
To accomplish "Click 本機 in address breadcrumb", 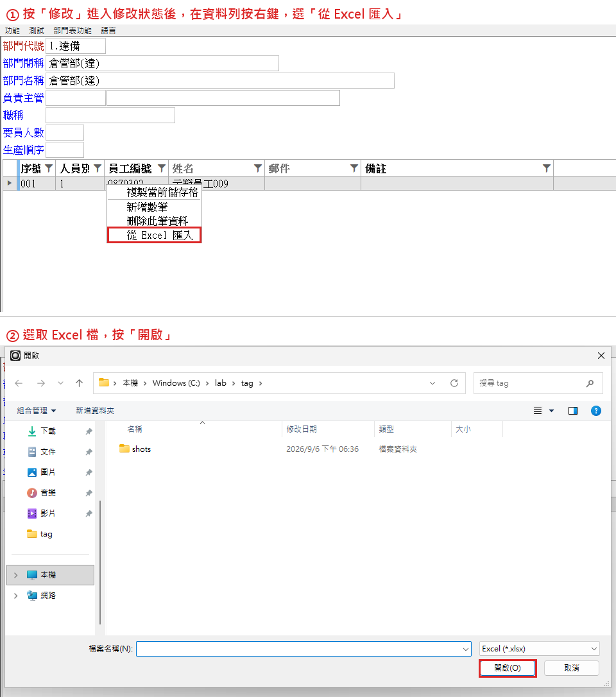I will tap(130, 383).
